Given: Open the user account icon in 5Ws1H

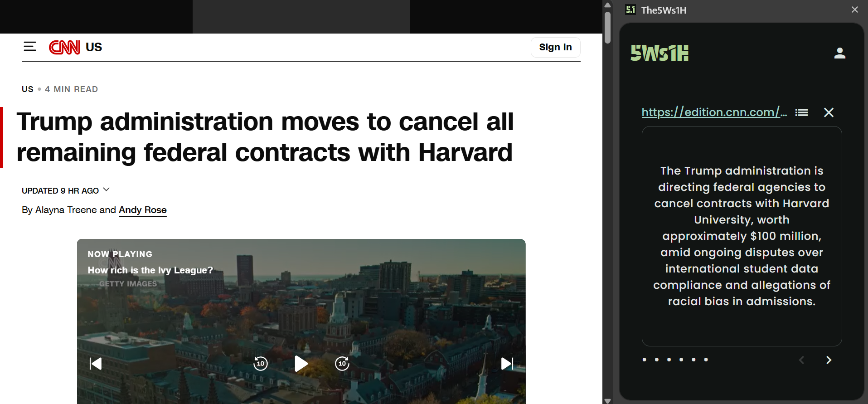Looking at the screenshot, I should 839,53.
